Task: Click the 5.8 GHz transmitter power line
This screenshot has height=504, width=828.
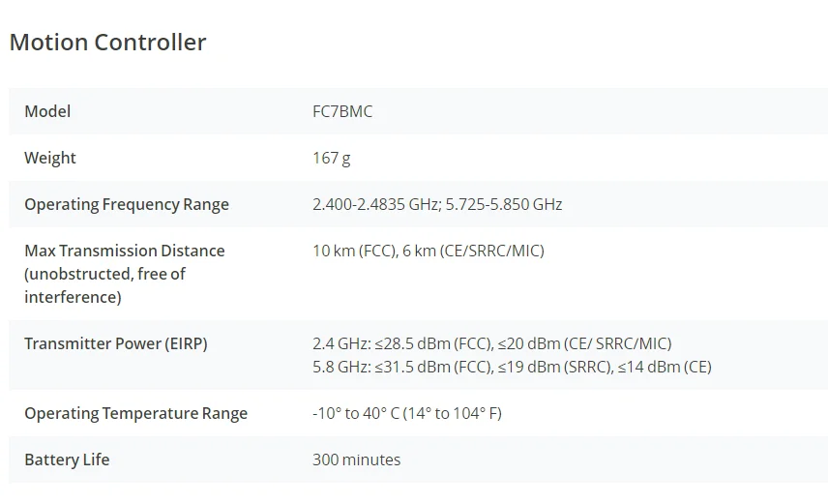Action: coord(512,367)
